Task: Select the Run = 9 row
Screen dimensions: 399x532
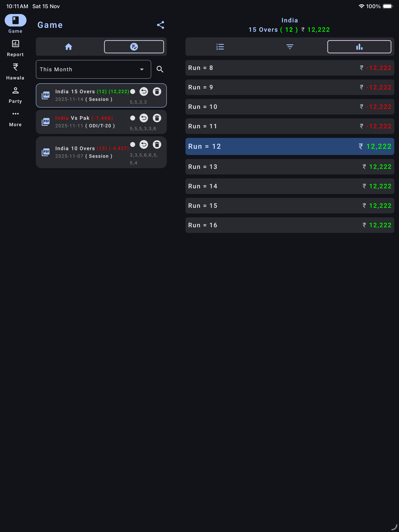Action: 290,87
